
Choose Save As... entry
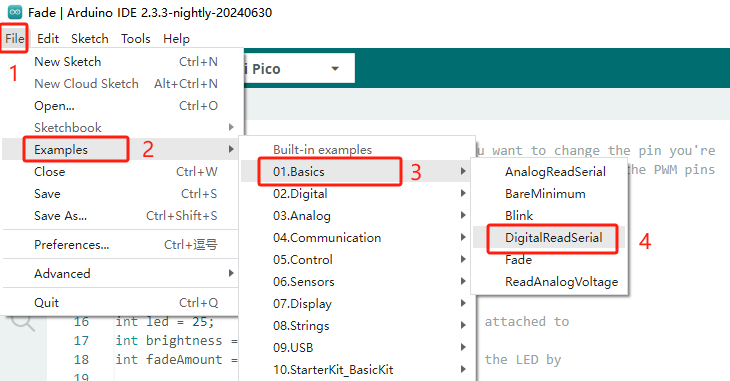(x=121, y=216)
